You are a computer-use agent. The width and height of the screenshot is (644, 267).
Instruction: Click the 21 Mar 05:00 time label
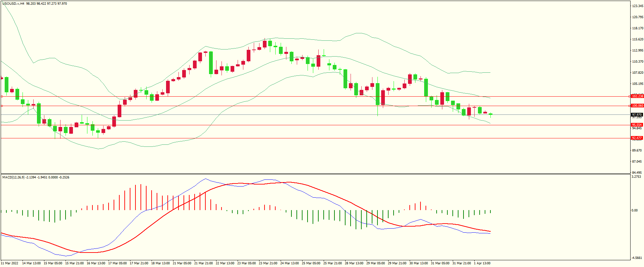tap(182, 263)
